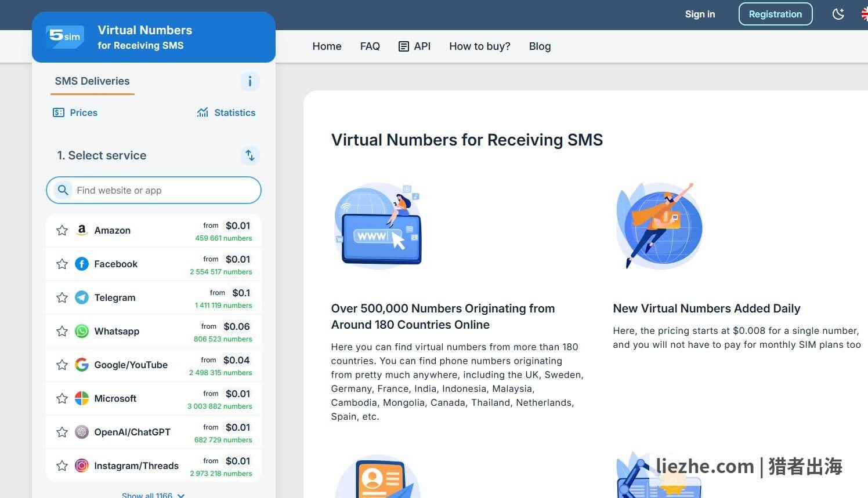Viewport: 868px width, 498px height.
Task: Click the Google/YouTube service icon
Action: [x=82, y=365]
